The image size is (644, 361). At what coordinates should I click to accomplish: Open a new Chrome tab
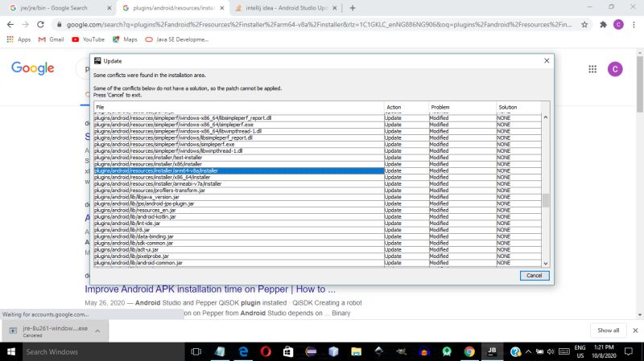353,8
